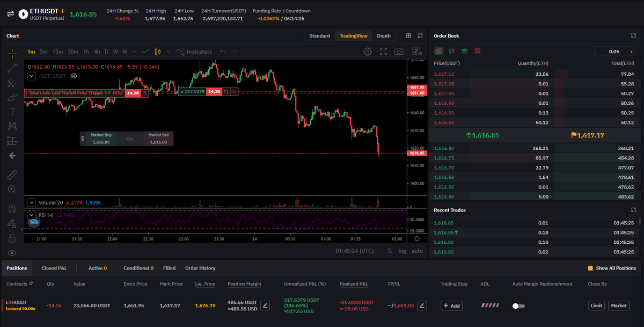Open the pitchfork drawing tool
644x327 pixels.
coord(12,83)
